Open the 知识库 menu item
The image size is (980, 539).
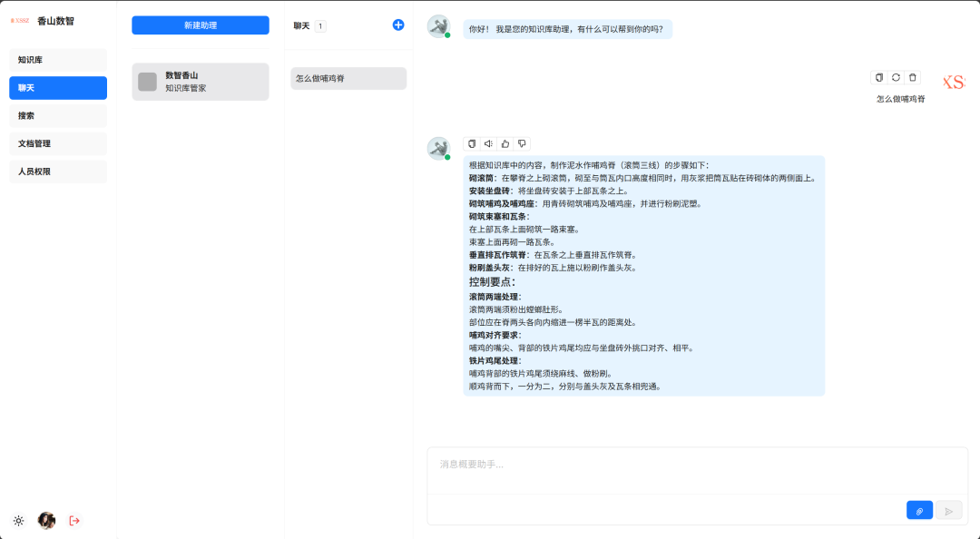click(x=58, y=60)
